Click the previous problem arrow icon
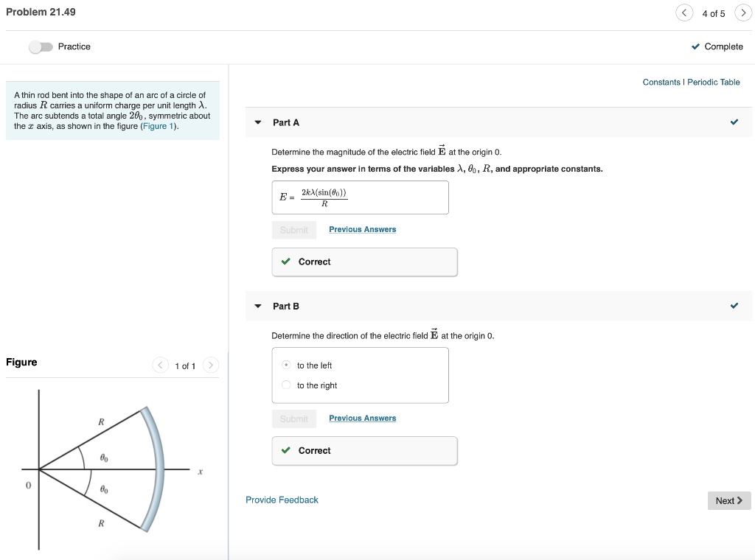The image size is (755, 560). point(684,13)
